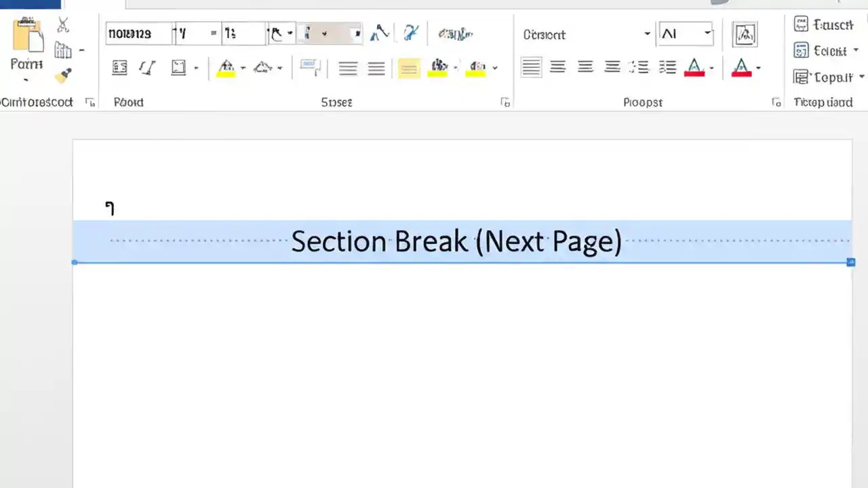868x488 pixels.
Task: Select the Format Painter brush icon
Action: (64, 76)
